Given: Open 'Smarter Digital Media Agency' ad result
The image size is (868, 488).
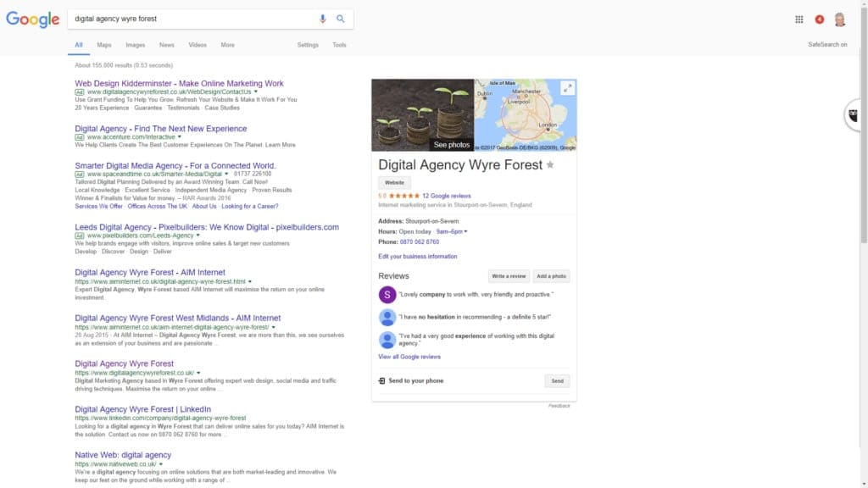Looking at the screenshot, I should pyautogui.click(x=175, y=165).
